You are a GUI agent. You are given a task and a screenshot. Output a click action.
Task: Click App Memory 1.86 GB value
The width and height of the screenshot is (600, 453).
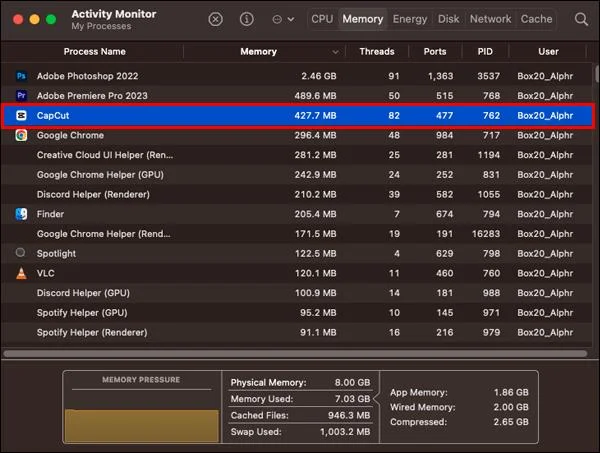[x=511, y=392]
